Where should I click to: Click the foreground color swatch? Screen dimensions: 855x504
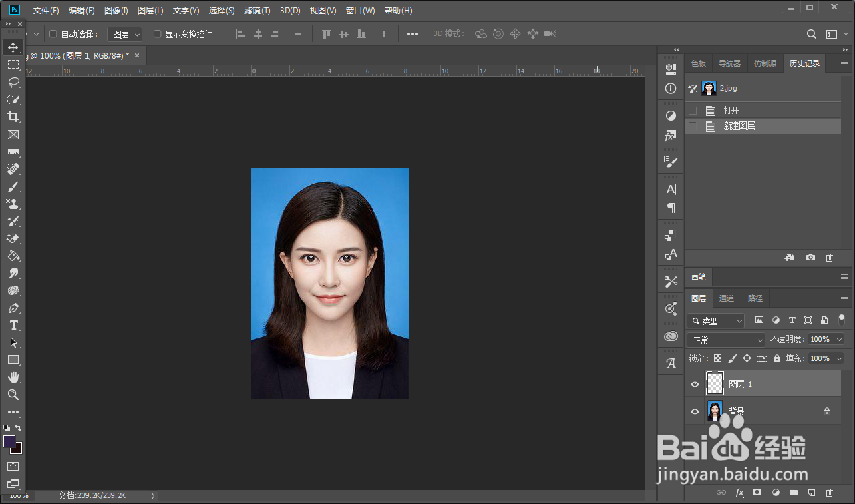pos(9,441)
